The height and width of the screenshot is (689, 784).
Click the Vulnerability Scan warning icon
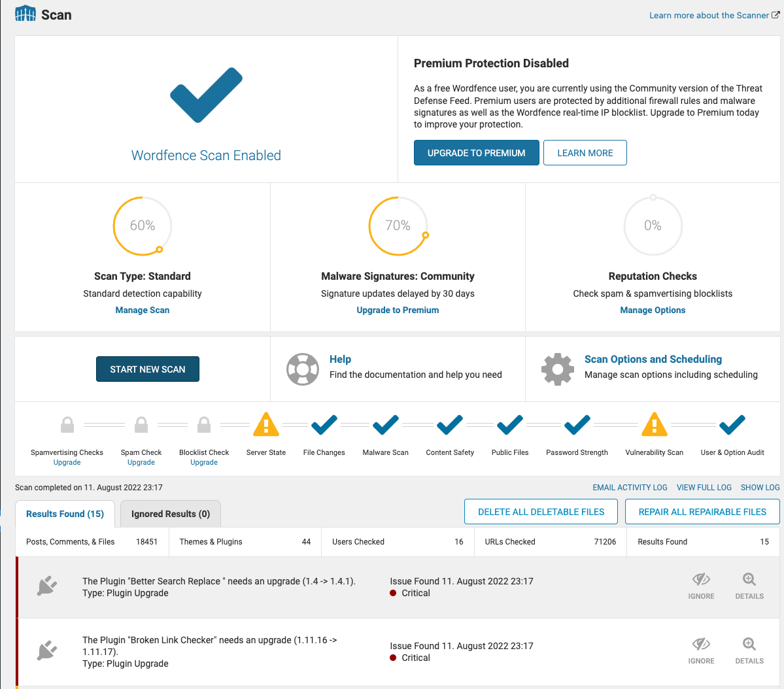pyautogui.click(x=654, y=425)
